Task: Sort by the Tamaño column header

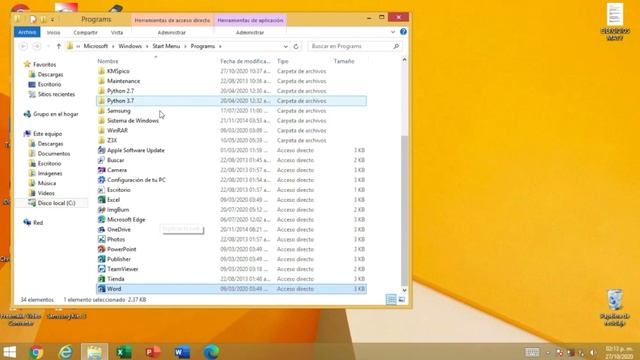Action: [344, 61]
